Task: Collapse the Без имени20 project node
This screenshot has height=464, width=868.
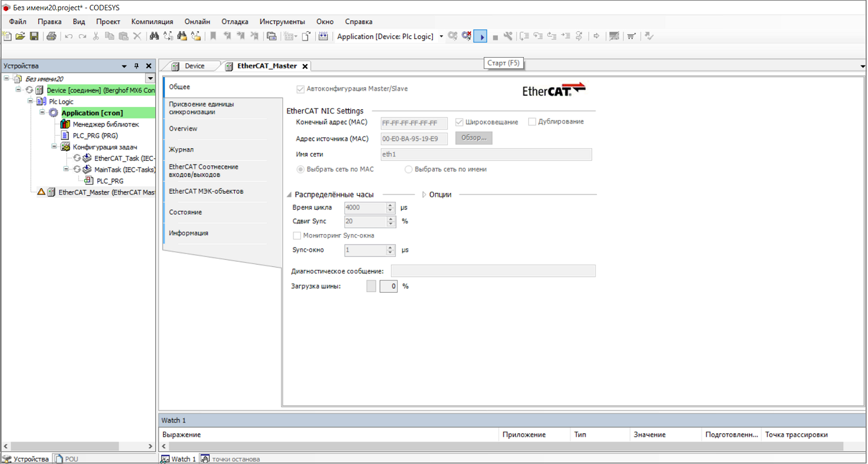Action: pos(6,78)
